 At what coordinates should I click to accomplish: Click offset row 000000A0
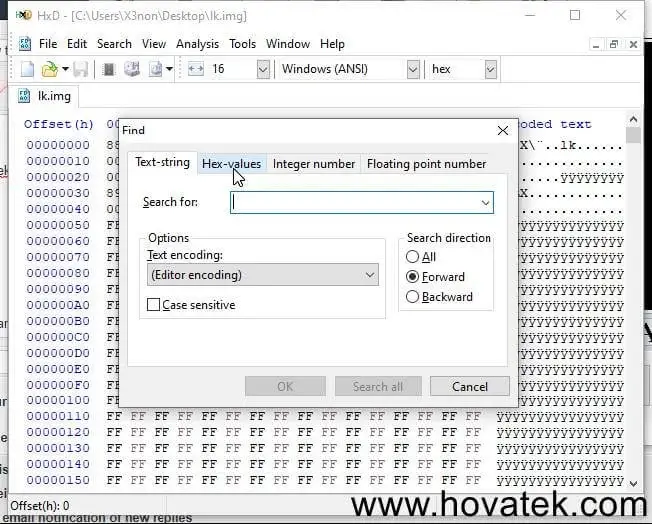point(58,305)
